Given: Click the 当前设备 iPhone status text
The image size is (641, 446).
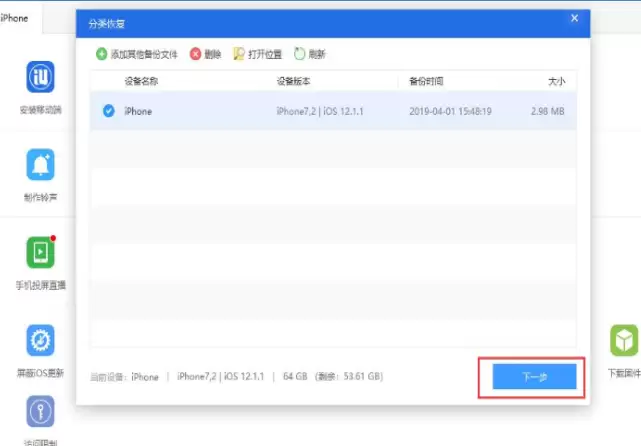Looking at the screenshot, I should pyautogui.click(x=124, y=377).
